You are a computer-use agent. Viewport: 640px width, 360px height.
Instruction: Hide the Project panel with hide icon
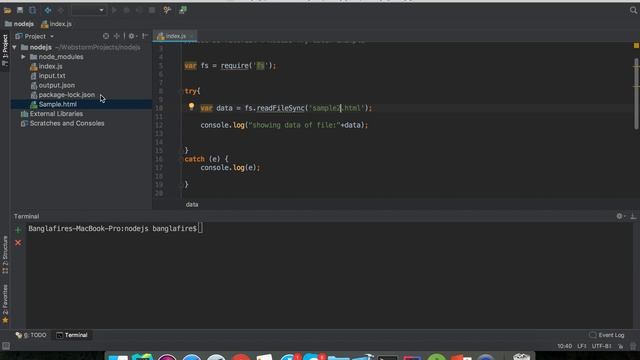[x=144, y=36]
